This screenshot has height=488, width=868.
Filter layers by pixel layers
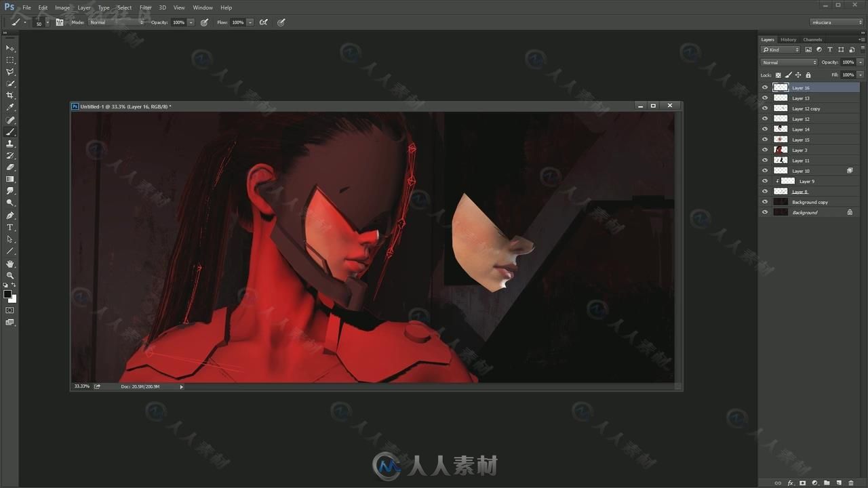tap(808, 49)
